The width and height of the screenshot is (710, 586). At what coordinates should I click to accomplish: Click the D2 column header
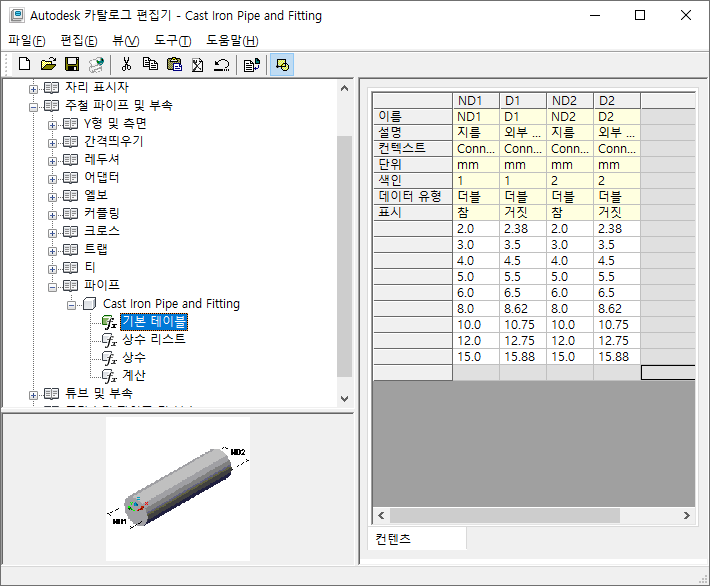(617, 101)
